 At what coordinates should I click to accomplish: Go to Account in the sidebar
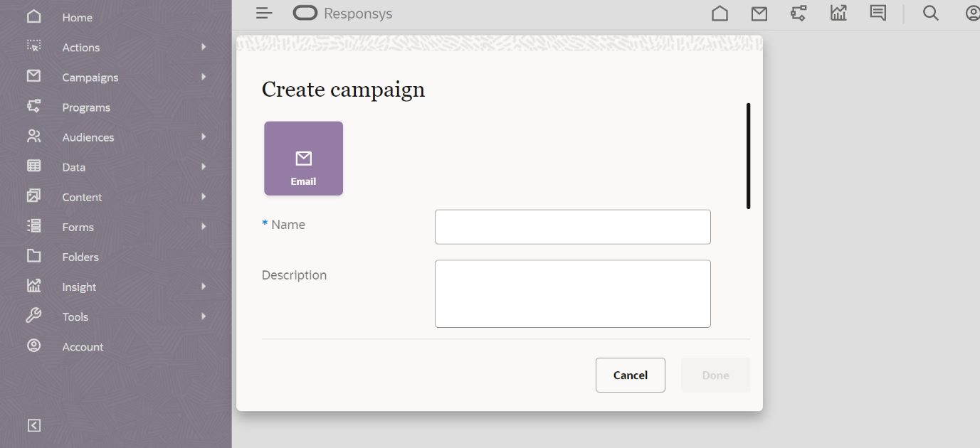83,347
